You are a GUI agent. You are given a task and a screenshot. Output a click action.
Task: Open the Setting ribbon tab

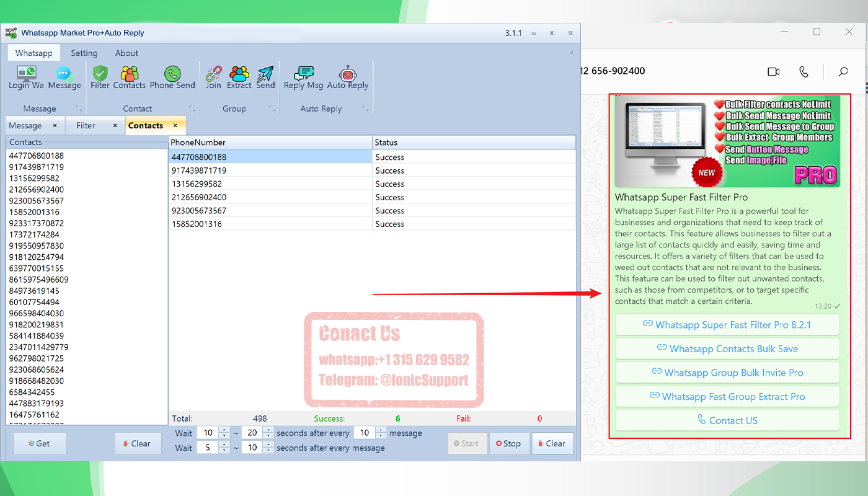click(84, 53)
